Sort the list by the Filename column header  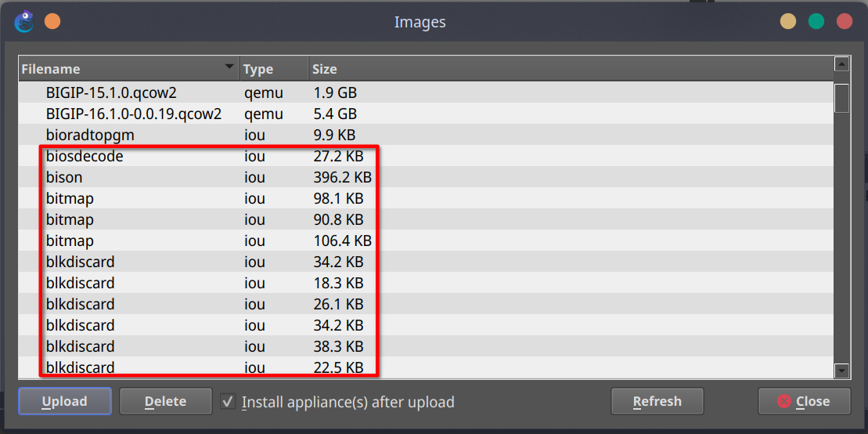click(129, 69)
